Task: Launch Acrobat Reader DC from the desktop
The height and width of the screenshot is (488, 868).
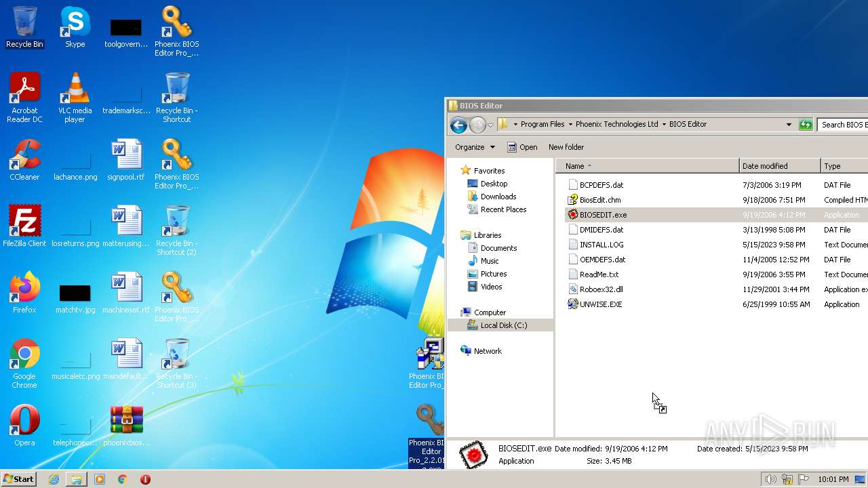Action: pos(24,98)
